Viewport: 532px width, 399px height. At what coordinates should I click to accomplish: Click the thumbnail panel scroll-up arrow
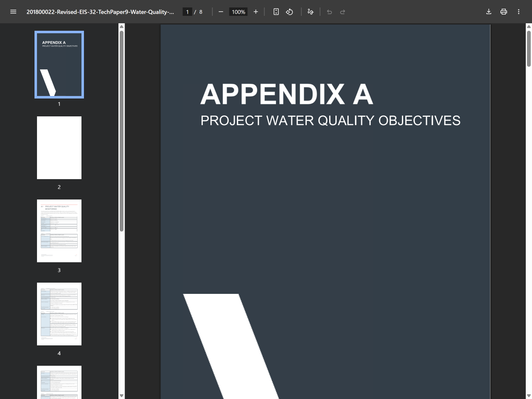(121, 27)
